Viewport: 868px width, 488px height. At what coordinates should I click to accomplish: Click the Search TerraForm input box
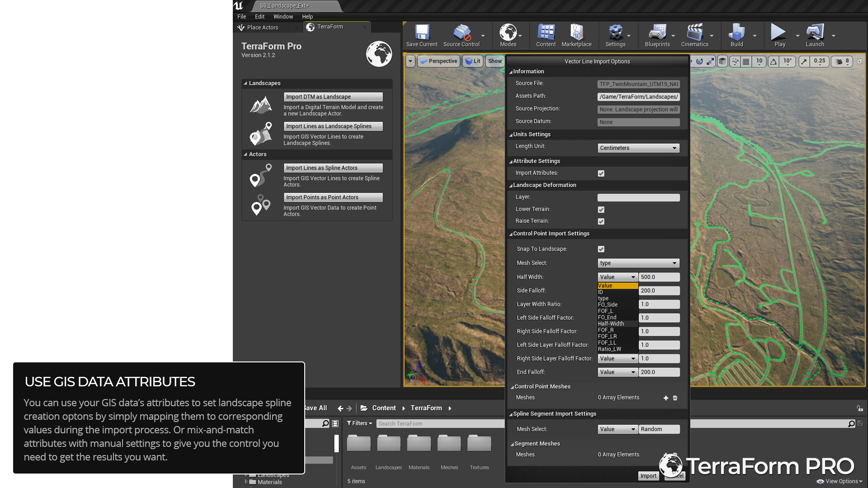[x=440, y=424]
